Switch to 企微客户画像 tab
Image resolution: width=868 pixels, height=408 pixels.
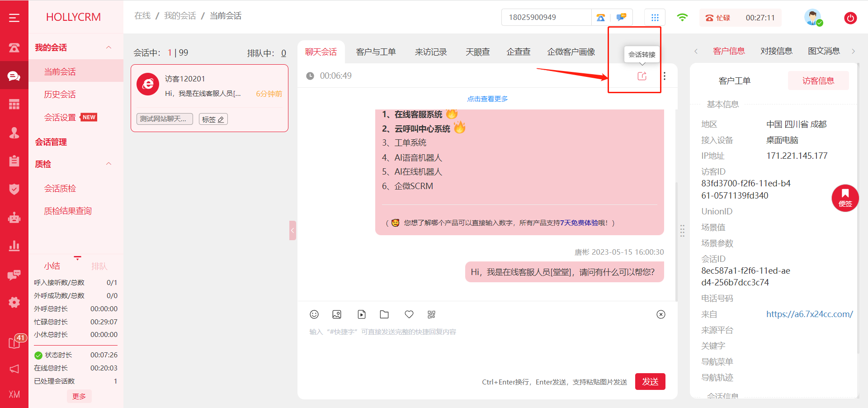tap(571, 52)
